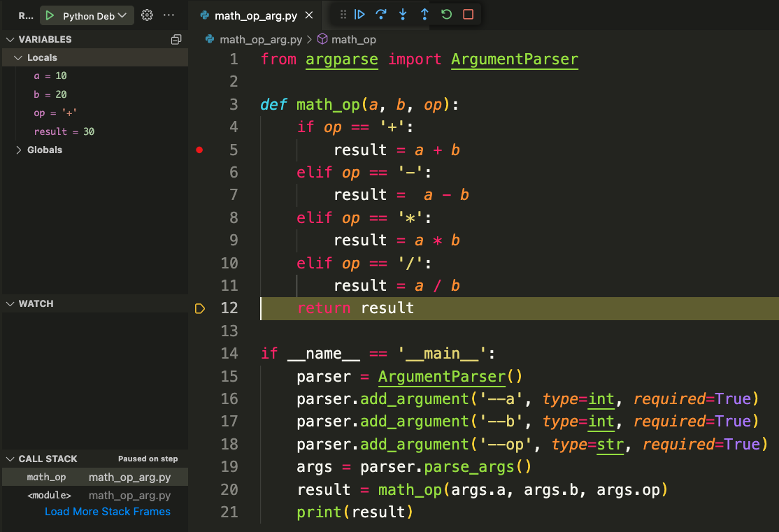Click 'args = parser.parse_args()' line
The width and height of the screenshot is (779, 532).
click(x=415, y=467)
